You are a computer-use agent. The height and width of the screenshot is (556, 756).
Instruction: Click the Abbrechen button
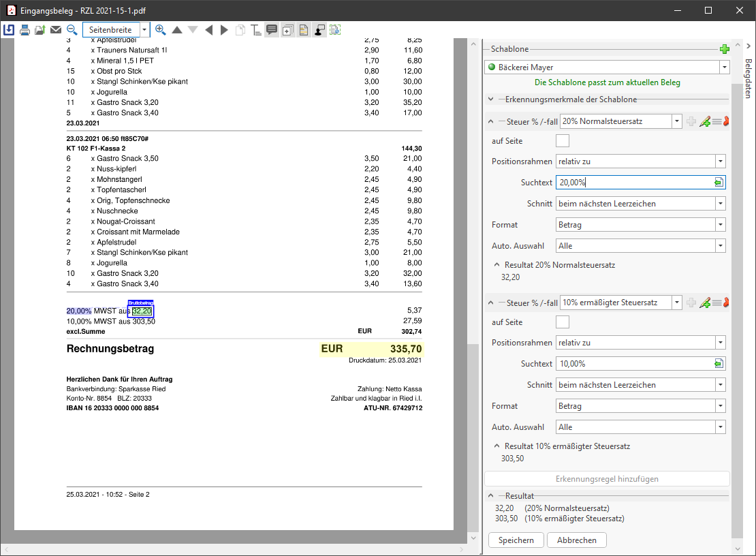point(577,540)
